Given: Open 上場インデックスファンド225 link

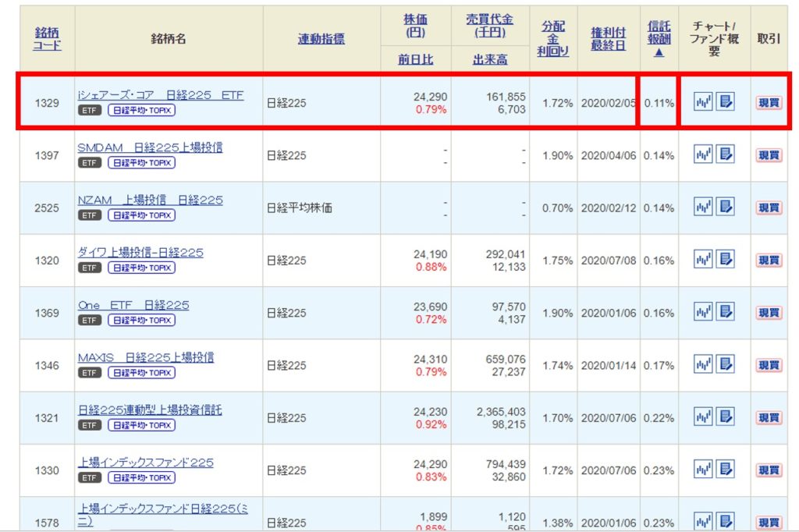Looking at the screenshot, I should pos(145,463).
